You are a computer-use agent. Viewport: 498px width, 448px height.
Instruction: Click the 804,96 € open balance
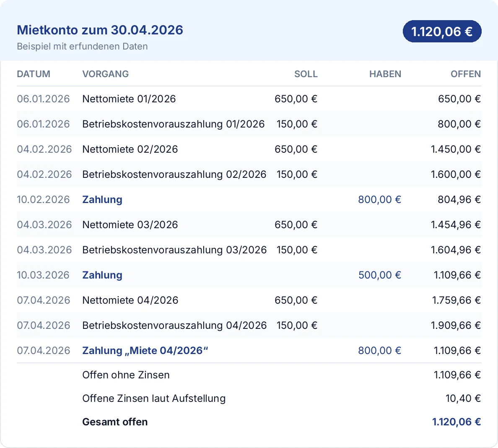point(459,200)
